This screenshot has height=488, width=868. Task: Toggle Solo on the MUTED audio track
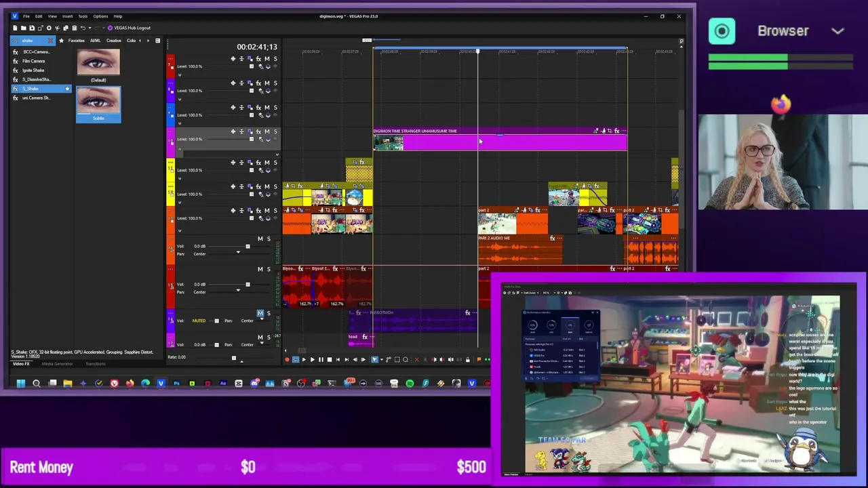coord(269,313)
